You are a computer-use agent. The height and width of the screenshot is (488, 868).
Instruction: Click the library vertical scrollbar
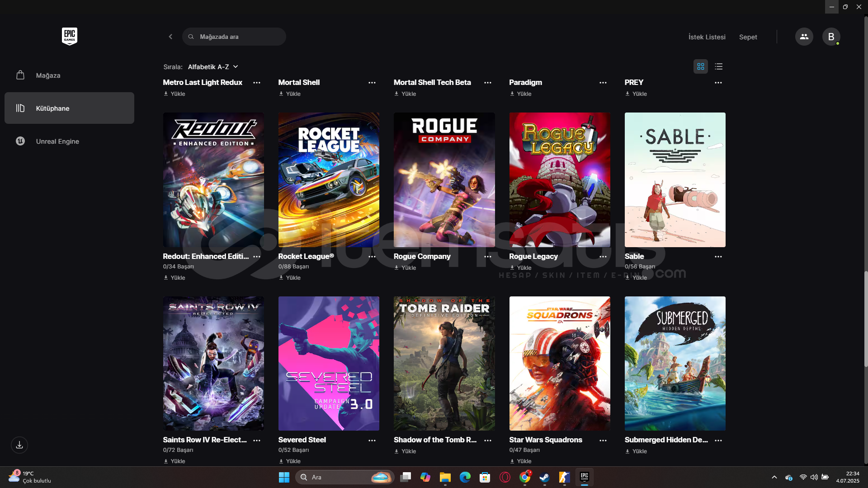(x=866, y=319)
